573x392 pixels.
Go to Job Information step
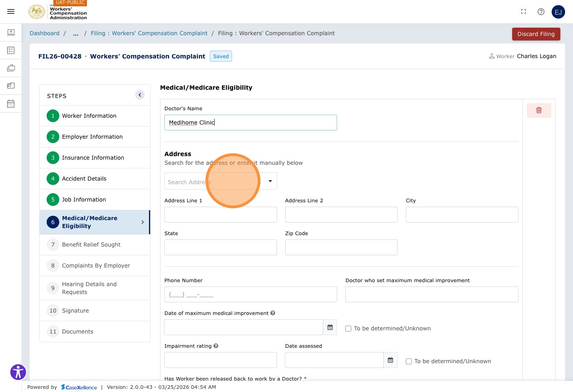tap(95, 200)
